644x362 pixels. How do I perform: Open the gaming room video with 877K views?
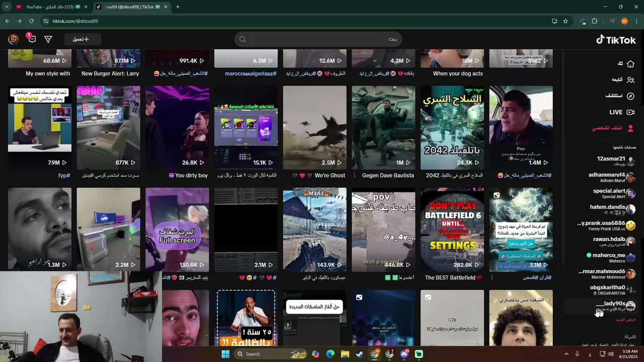click(x=108, y=128)
